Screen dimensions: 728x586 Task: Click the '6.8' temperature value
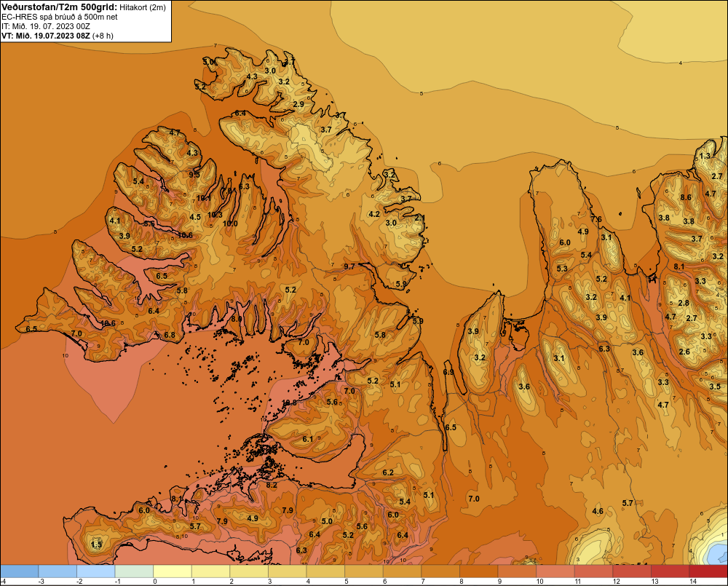170,336
